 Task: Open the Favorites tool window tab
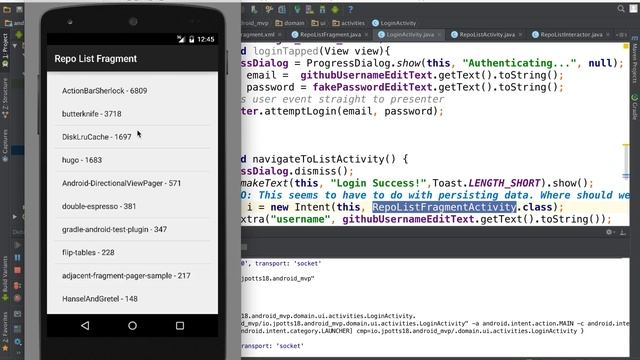point(5,331)
